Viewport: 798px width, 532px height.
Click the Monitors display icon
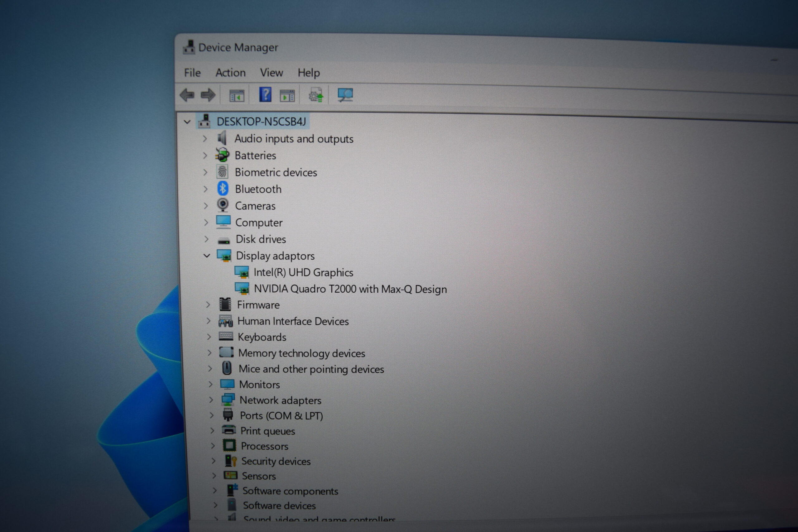[227, 384]
